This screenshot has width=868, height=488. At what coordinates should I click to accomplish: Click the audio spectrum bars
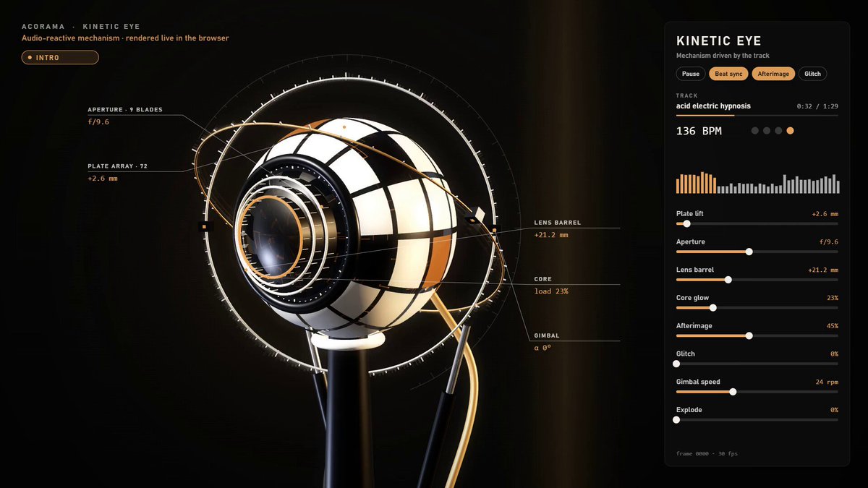click(x=757, y=183)
